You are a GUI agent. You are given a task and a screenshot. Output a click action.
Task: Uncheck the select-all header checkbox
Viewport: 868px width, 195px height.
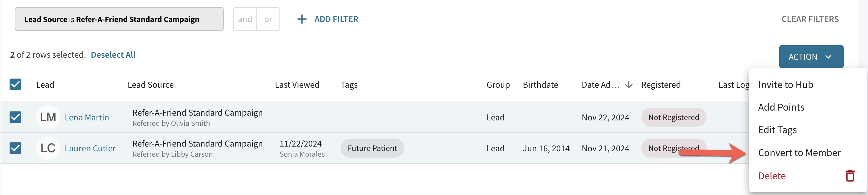click(x=15, y=84)
